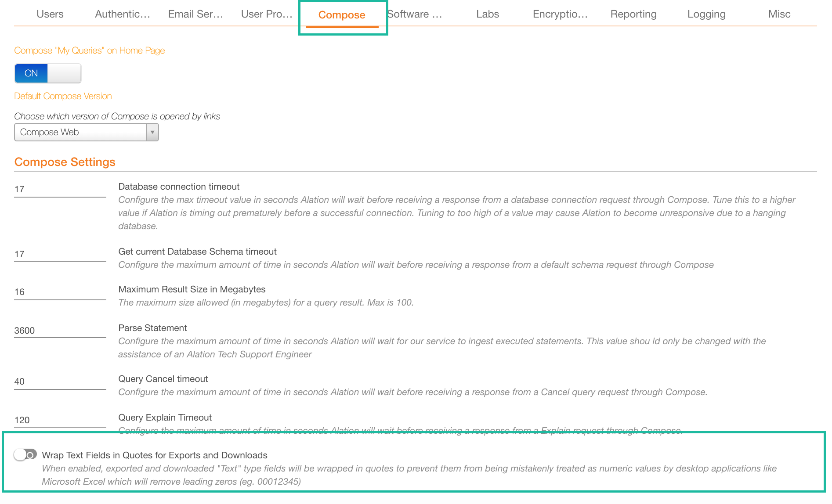Screen dimensions: 832x504
Task: Switch to the Labs tab
Action: pyautogui.click(x=488, y=14)
